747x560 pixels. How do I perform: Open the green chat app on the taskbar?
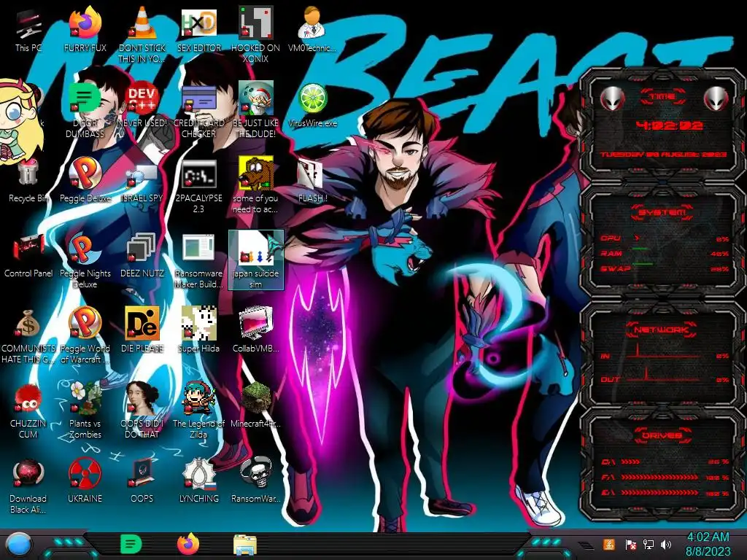pos(131,544)
